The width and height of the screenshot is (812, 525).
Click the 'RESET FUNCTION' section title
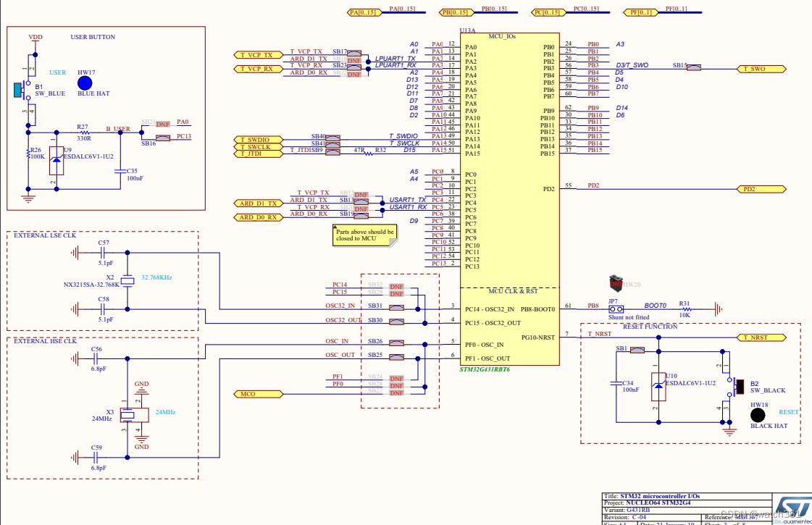coord(650,327)
